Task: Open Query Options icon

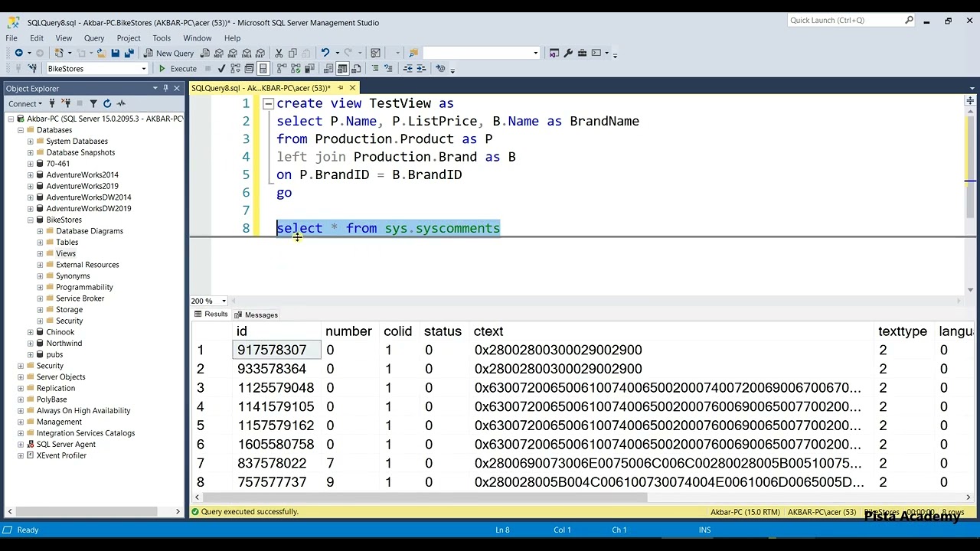Action: pyautogui.click(x=249, y=68)
